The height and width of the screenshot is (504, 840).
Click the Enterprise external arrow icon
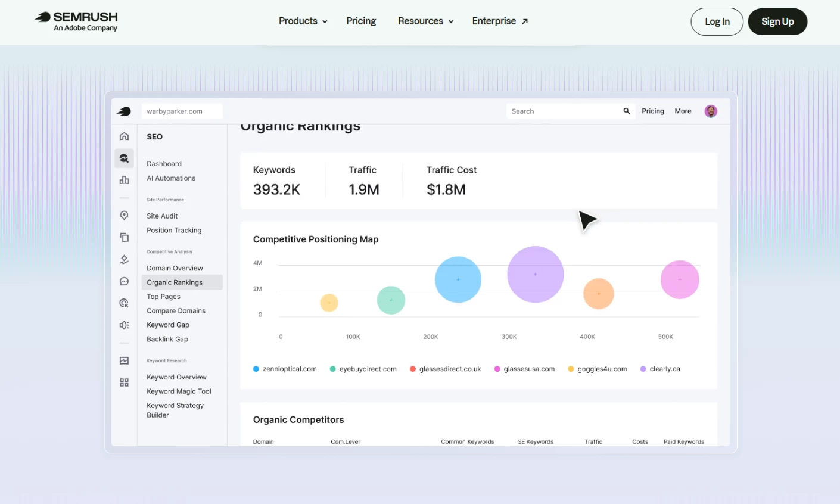pos(525,21)
